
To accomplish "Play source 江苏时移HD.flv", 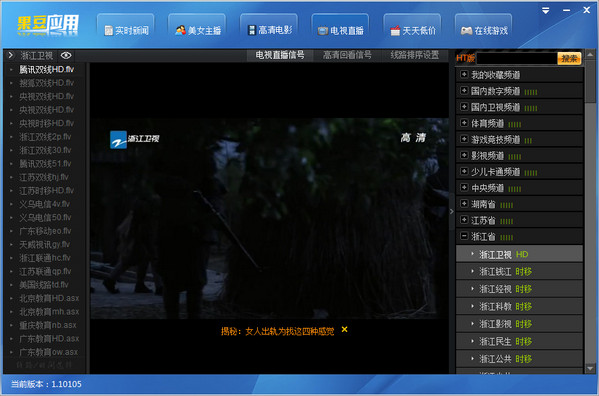I will coord(46,191).
